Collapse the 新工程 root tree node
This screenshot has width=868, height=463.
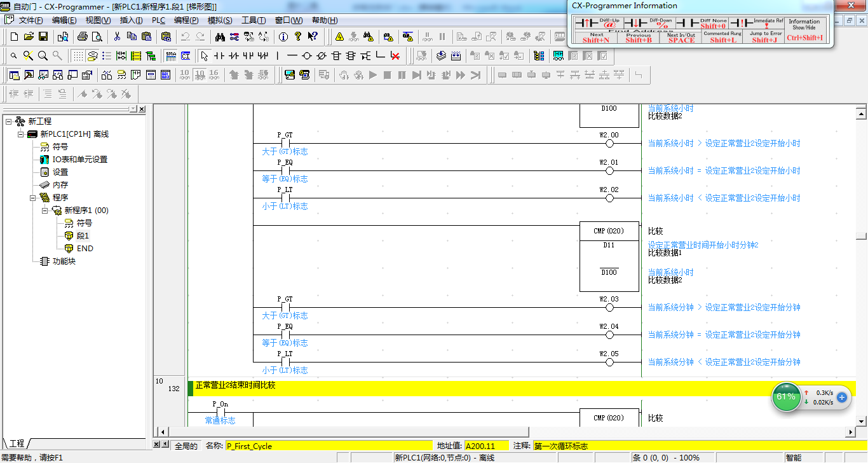(x=8, y=121)
